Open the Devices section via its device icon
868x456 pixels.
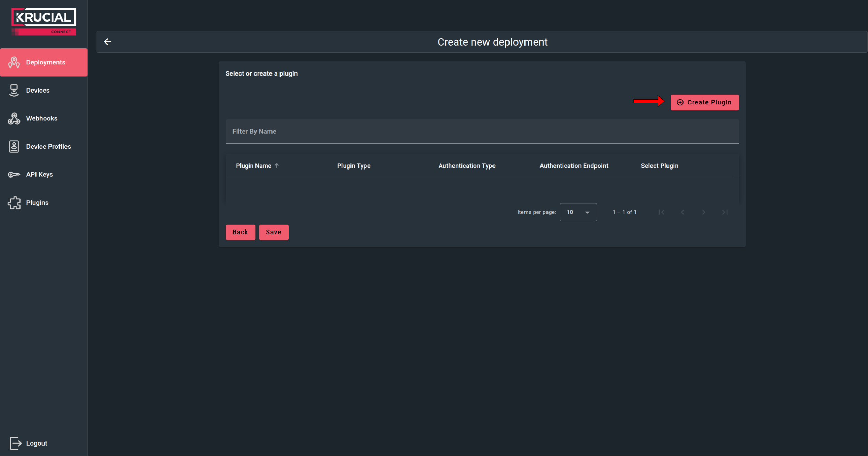coord(14,90)
